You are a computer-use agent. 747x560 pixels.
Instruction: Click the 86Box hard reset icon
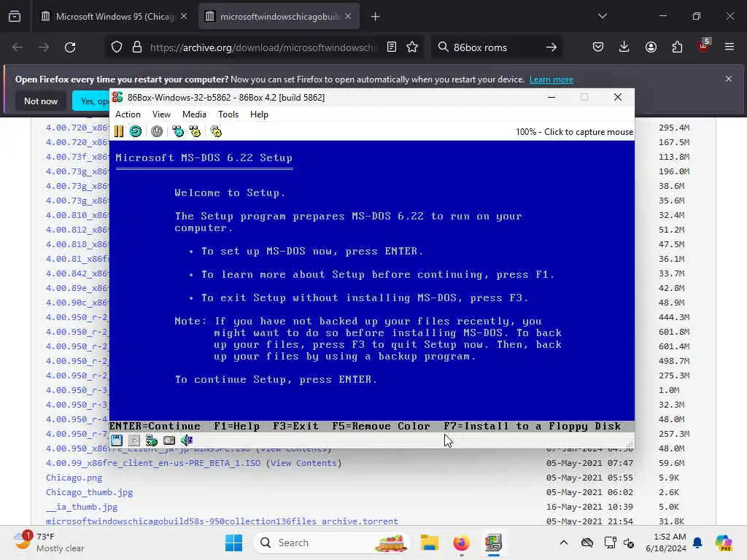click(136, 131)
